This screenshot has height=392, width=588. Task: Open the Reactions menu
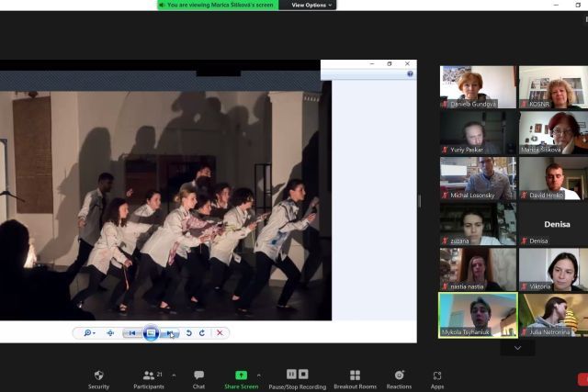pyautogui.click(x=399, y=375)
